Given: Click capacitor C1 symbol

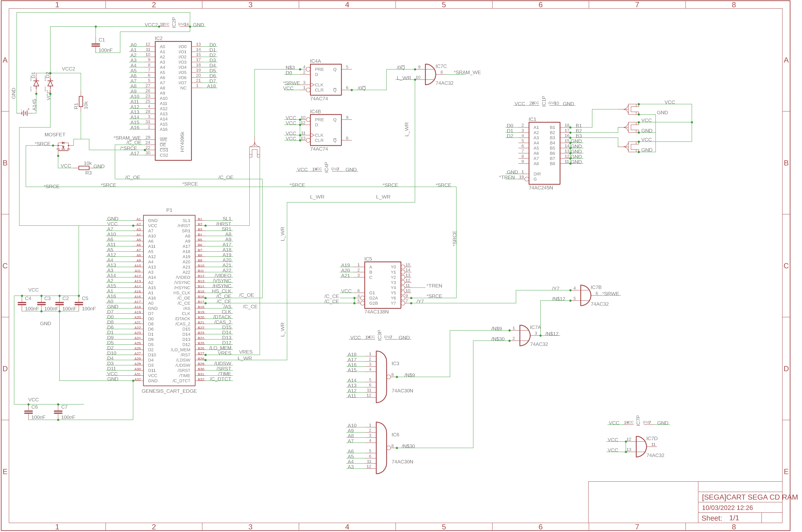Looking at the screenshot, I should coord(96,45).
